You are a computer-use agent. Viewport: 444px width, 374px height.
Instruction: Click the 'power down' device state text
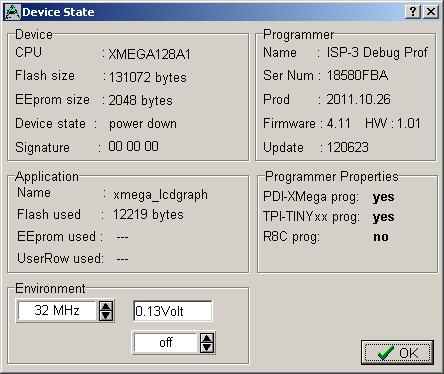click(143, 124)
